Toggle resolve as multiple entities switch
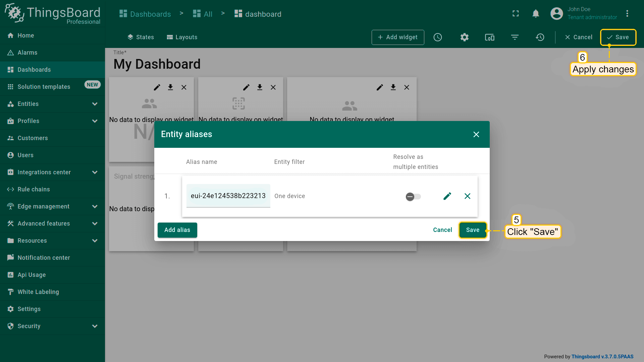Viewport: 644px width, 362px height. (413, 197)
